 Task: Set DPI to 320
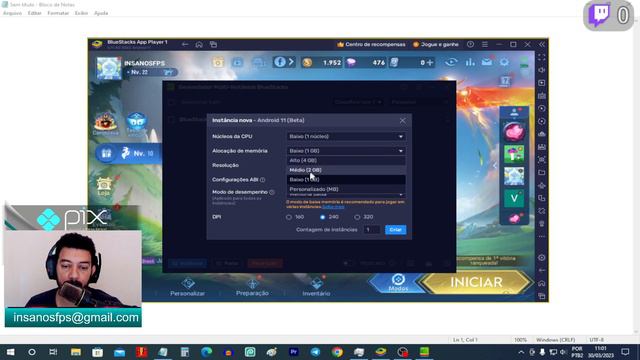click(357, 217)
